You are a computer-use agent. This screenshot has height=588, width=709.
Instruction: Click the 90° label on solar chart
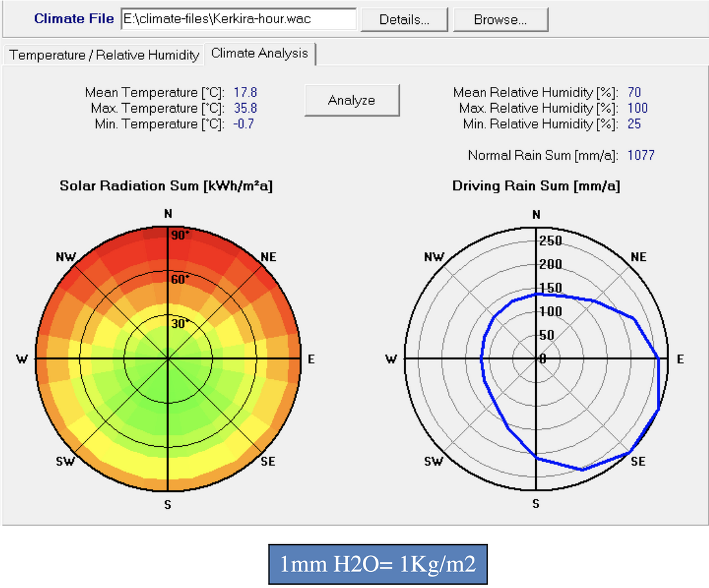[x=180, y=235]
